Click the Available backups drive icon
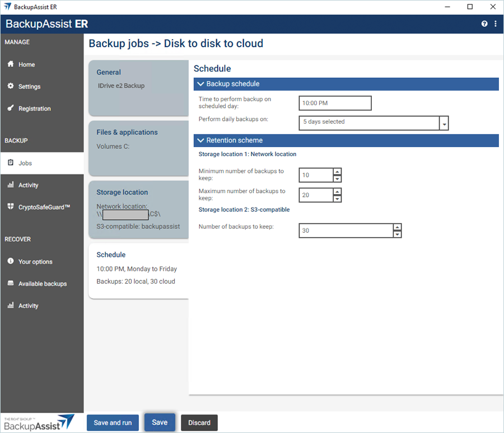Screen dimensions: 504x433 coord(11,284)
